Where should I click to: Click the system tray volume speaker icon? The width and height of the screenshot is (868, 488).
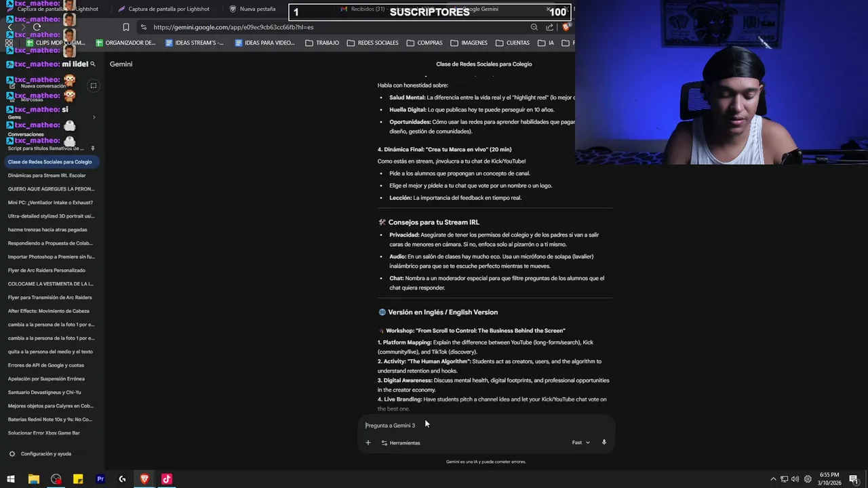tap(795, 479)
